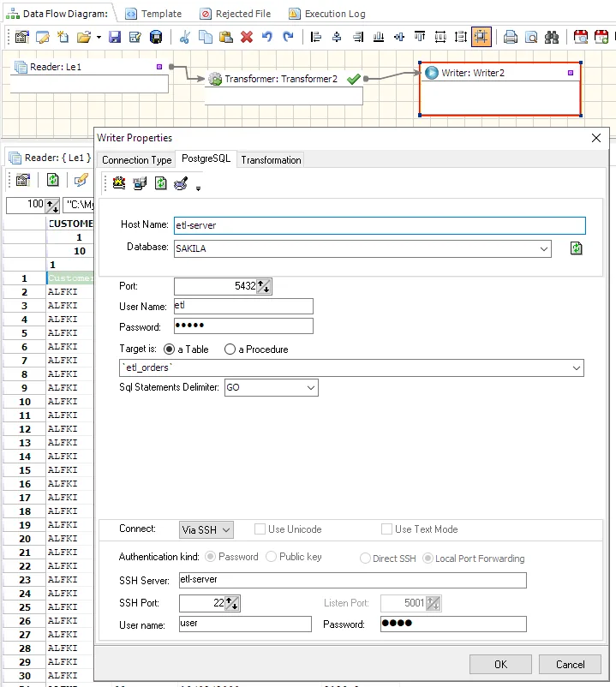The height and width of the screenshot is (687, 616).
Task: Select Public key authentication kind
Action: [272, 557]
